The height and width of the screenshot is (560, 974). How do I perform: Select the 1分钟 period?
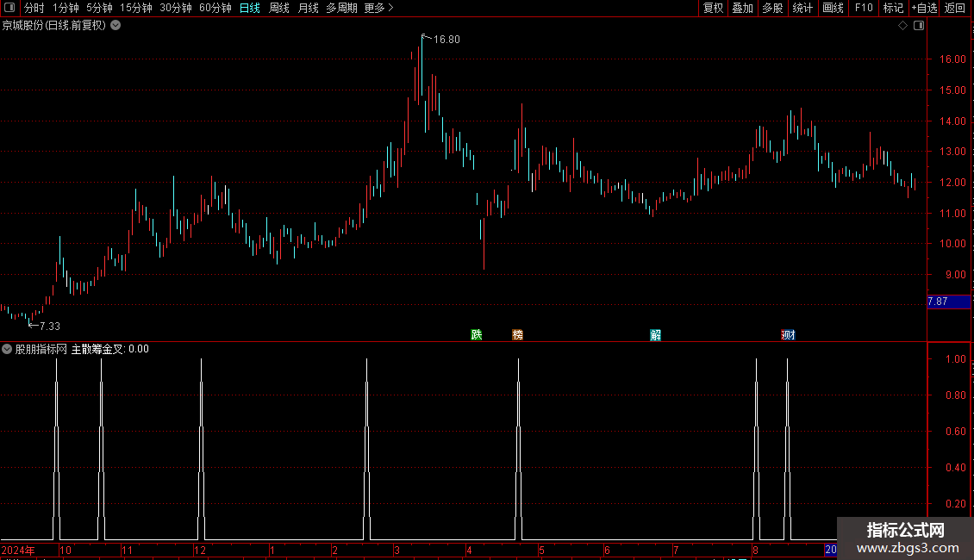66,8
